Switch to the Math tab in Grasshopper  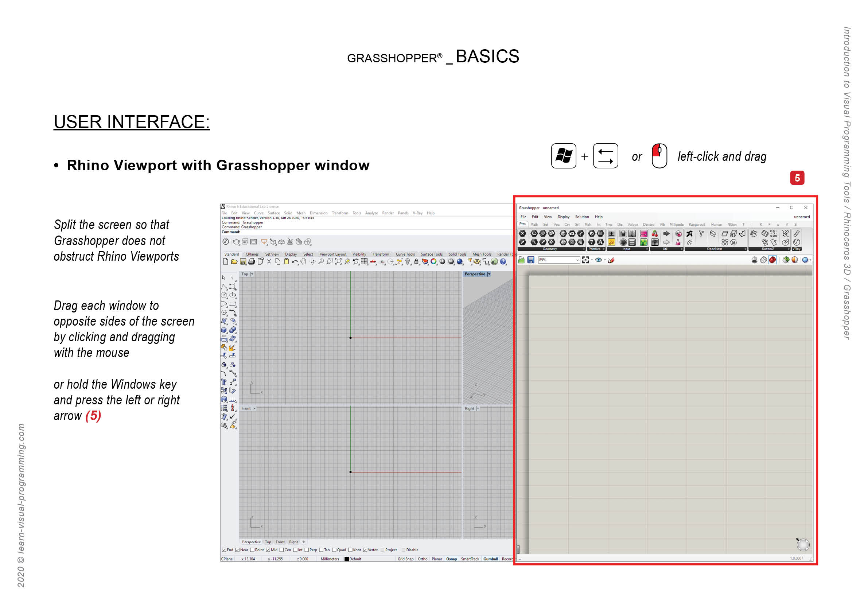point(535,224)
